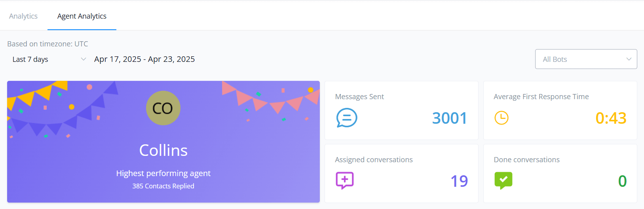Expand the All Bots filter dropdown
Screen dimensions: 644x209
(586, 59)
